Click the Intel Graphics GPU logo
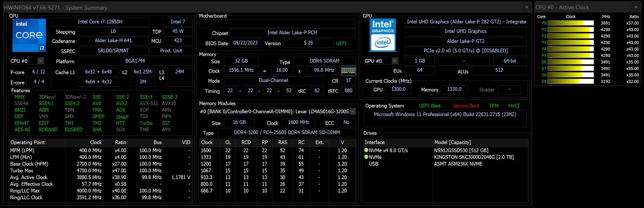This screenshot has width=644, height=208. click(x=383, y=35)
